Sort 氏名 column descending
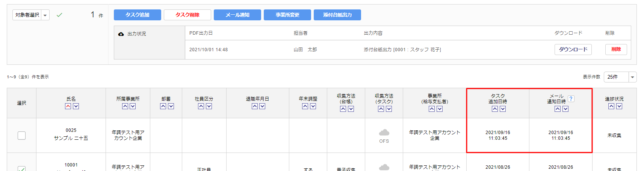Screen dimensions: 644x171 [x=76, y=106]
